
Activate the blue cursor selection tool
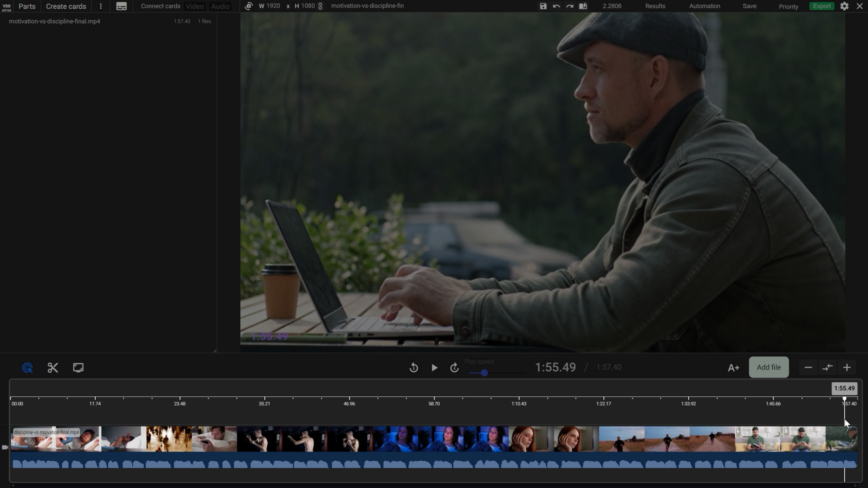27,368
